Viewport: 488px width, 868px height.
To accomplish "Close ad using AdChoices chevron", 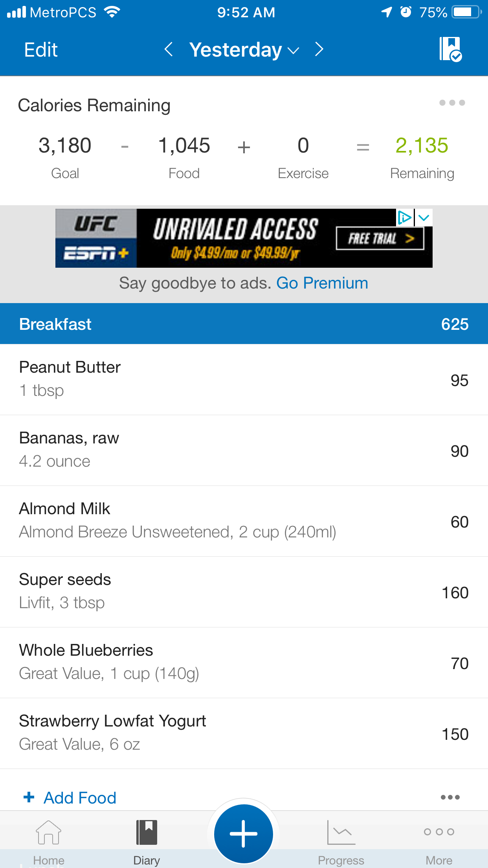I will (424, 217).
